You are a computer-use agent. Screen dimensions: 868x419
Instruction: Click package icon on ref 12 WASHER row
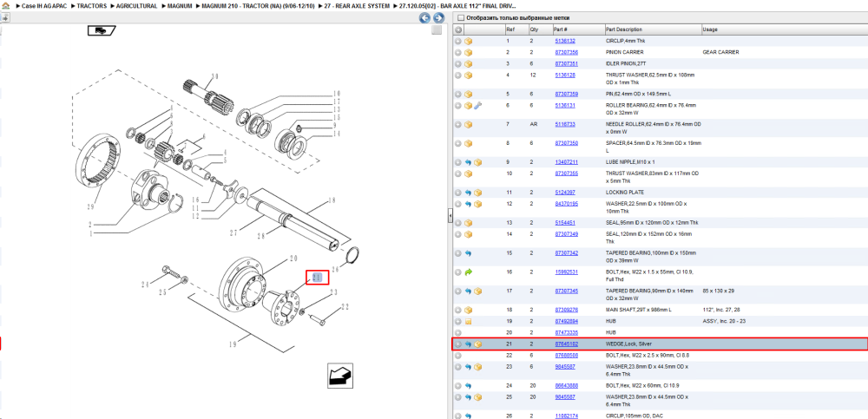pyautogui.click(x=478, y=204)
